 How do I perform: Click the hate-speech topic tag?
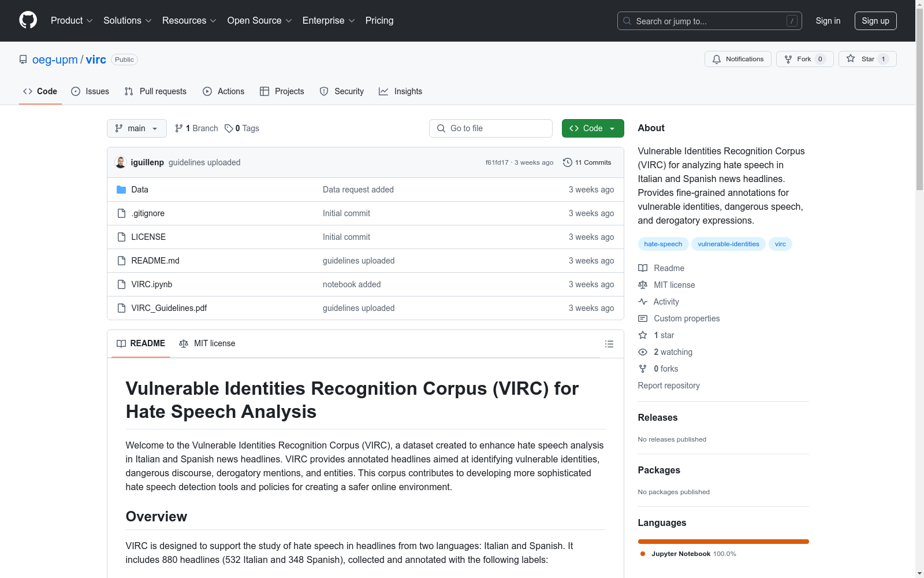tap(663, 244)
